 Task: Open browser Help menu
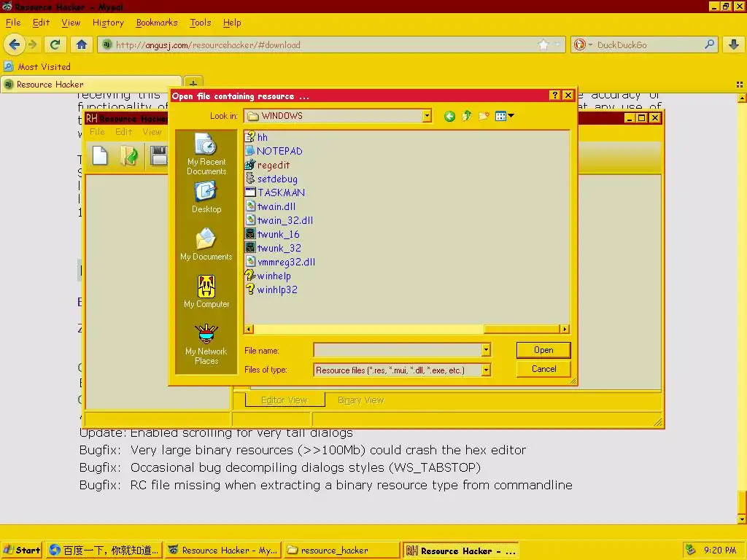click(x=232, y=23)
